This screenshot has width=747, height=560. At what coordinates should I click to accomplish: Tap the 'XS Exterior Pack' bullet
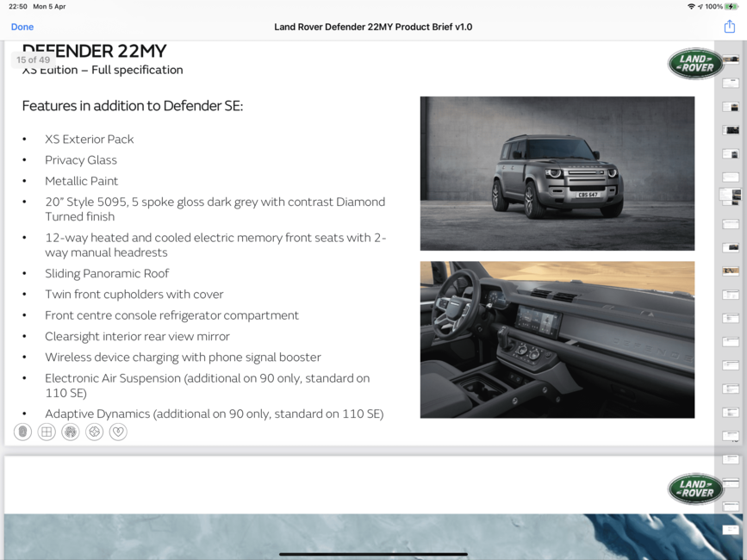90,139
